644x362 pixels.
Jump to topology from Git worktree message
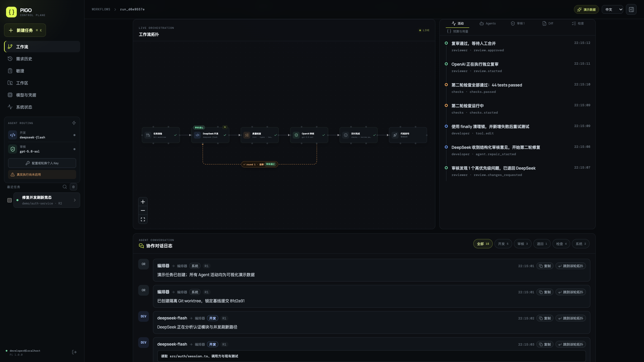pyautogui.click(x=571, y=292)
